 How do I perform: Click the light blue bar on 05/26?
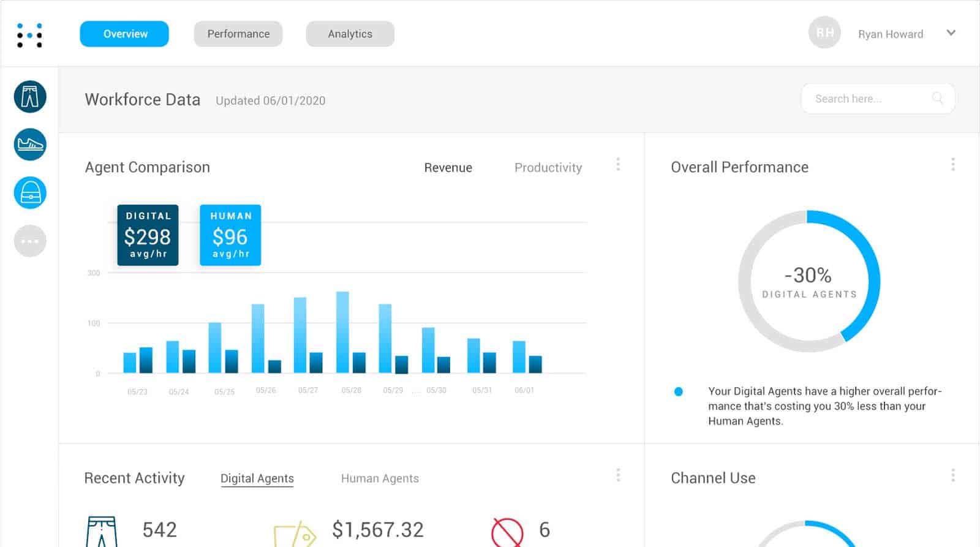(258, 338)
